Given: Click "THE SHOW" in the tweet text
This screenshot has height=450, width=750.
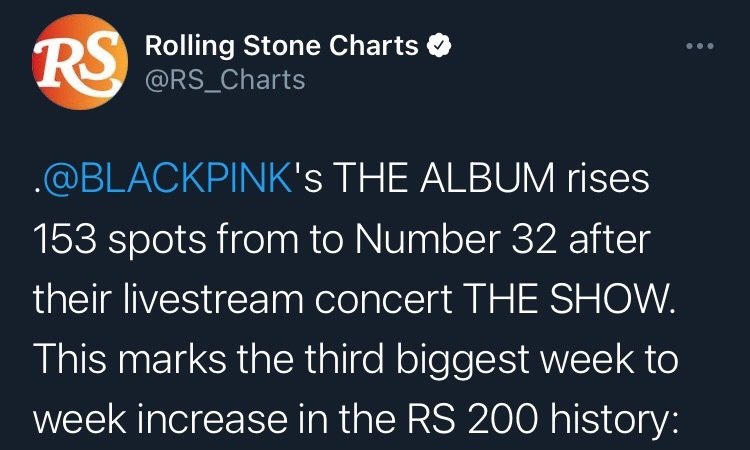Looking at the screenshot, I should (593, 298).
